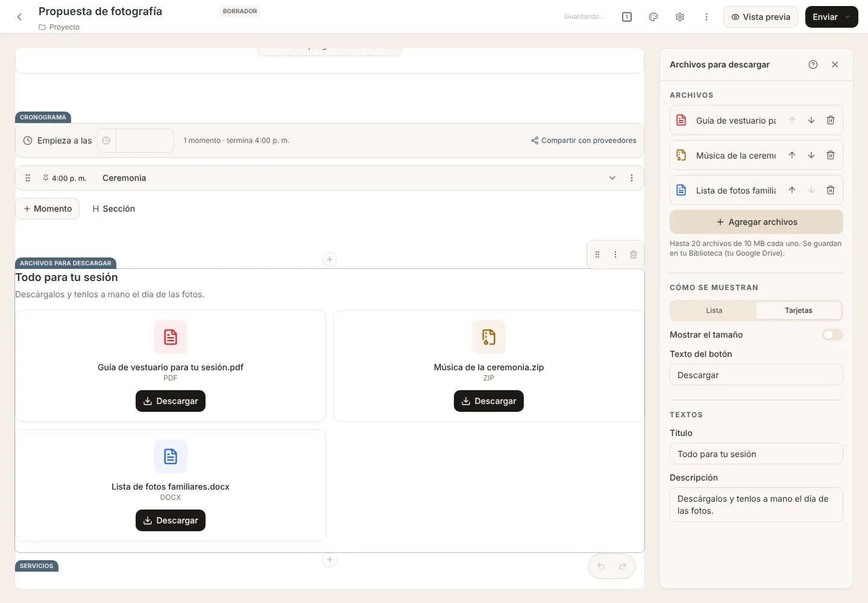
Task: Insert block above Archivos para descargar
Action: pyautogui.click(x=330, y=259)
